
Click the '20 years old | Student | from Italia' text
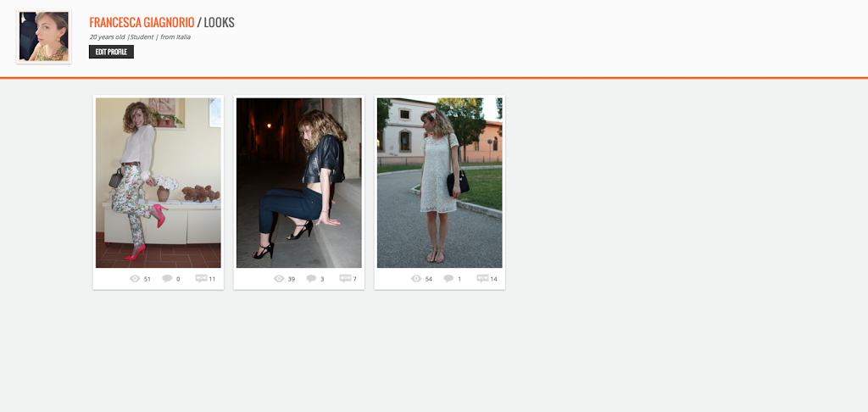[140, 37]
